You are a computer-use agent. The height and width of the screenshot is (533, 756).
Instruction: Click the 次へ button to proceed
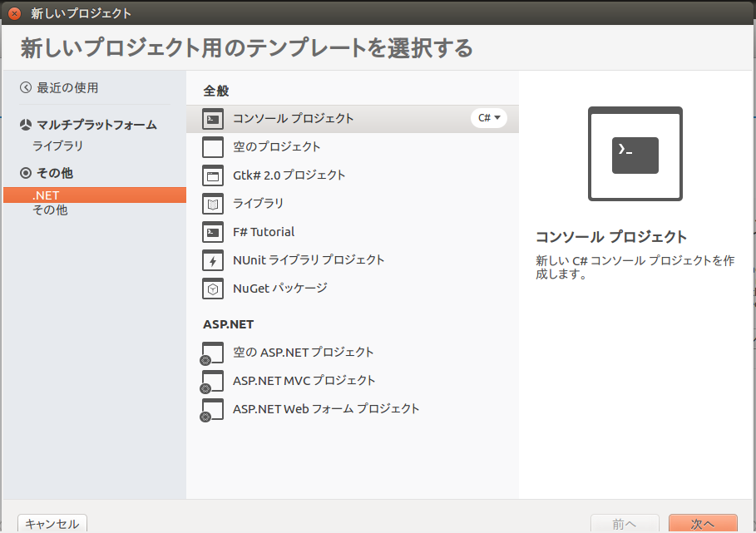pos(703,526)
